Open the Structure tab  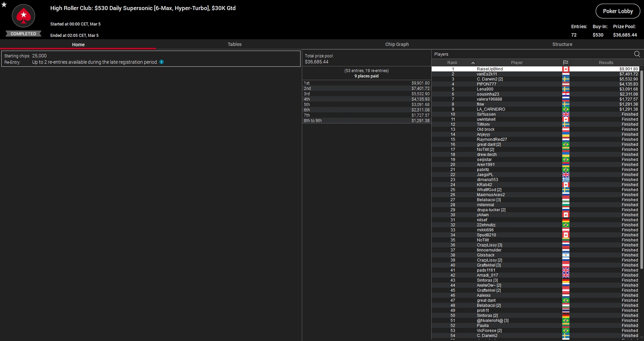[562, 44]
